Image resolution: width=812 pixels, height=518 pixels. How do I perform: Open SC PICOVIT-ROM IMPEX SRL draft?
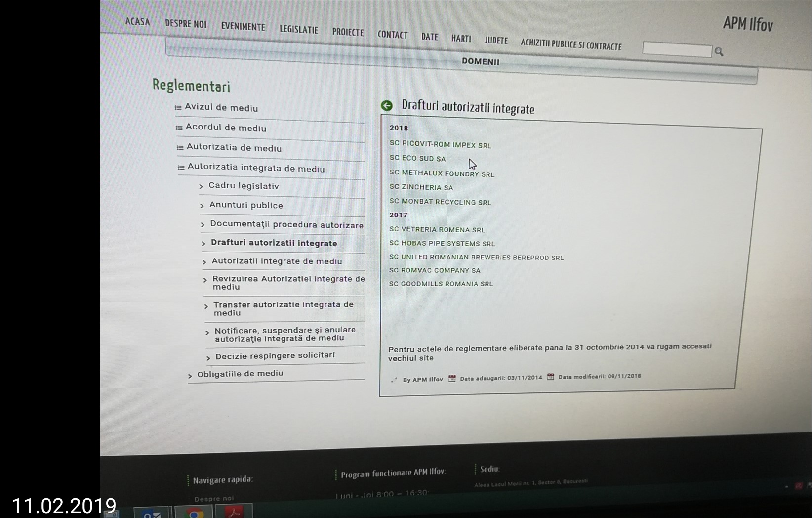click(x=440, y=144)
